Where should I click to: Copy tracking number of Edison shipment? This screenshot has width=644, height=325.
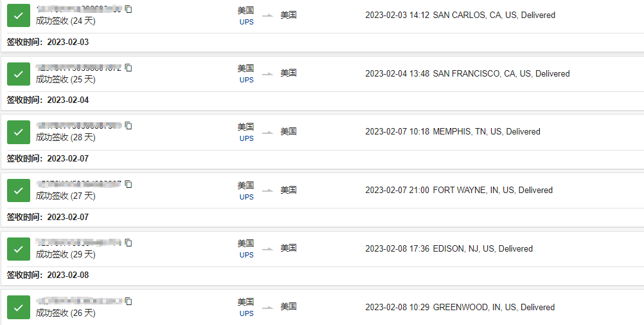pos(129,243)
